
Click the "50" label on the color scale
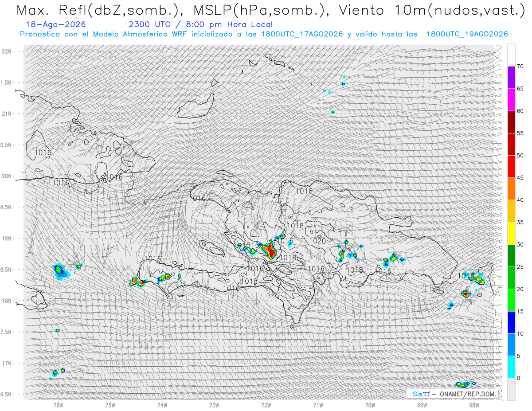coord(520,156)
